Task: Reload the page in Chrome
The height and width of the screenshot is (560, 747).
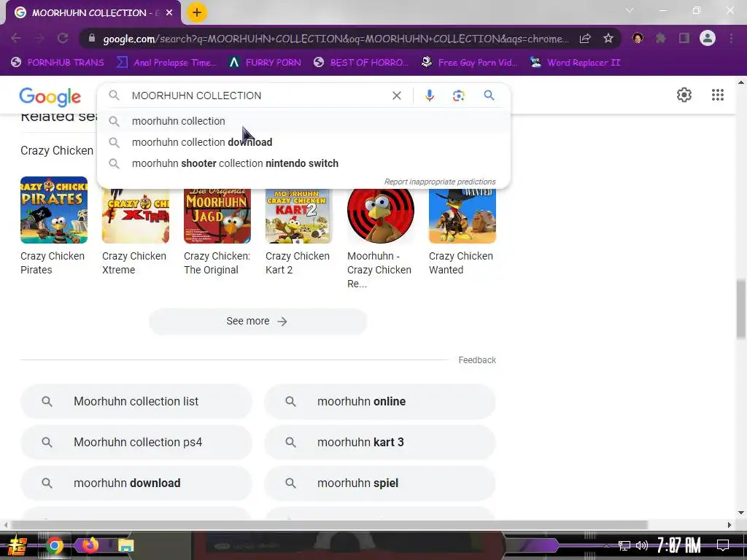Action: (x=63, y=38)
